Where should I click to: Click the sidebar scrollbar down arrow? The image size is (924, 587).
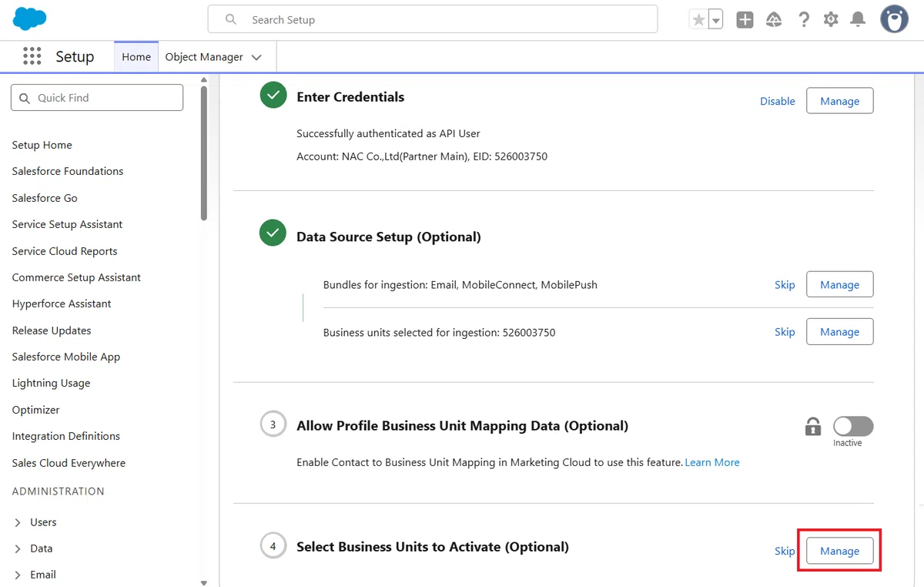(204, 582)
